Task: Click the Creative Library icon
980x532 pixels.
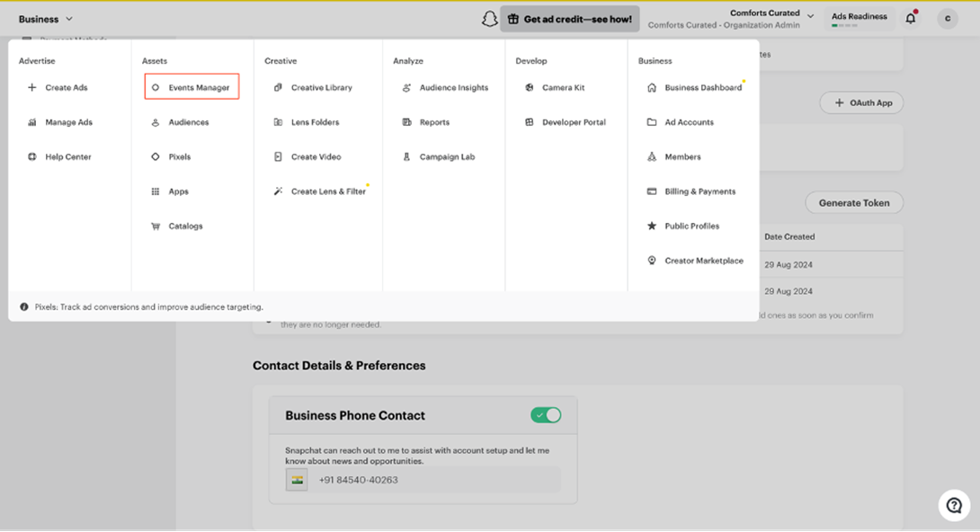Action: click(x=278, y=87)
